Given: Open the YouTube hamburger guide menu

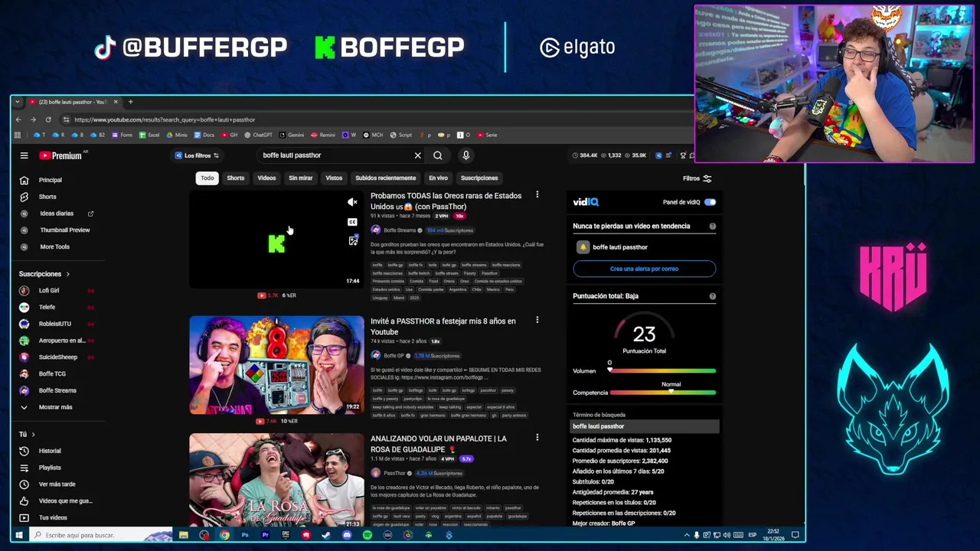Looking at the screenshot, I should pos(24,155).
